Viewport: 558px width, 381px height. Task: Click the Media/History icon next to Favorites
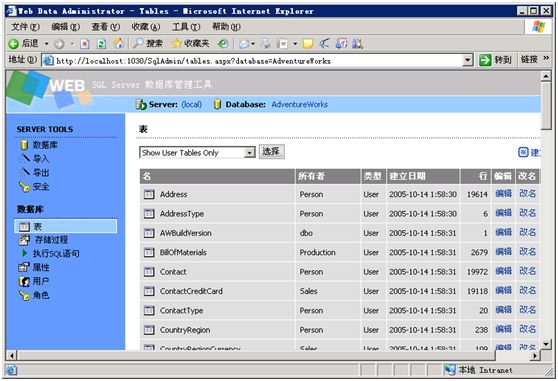[x=223, y=44]
